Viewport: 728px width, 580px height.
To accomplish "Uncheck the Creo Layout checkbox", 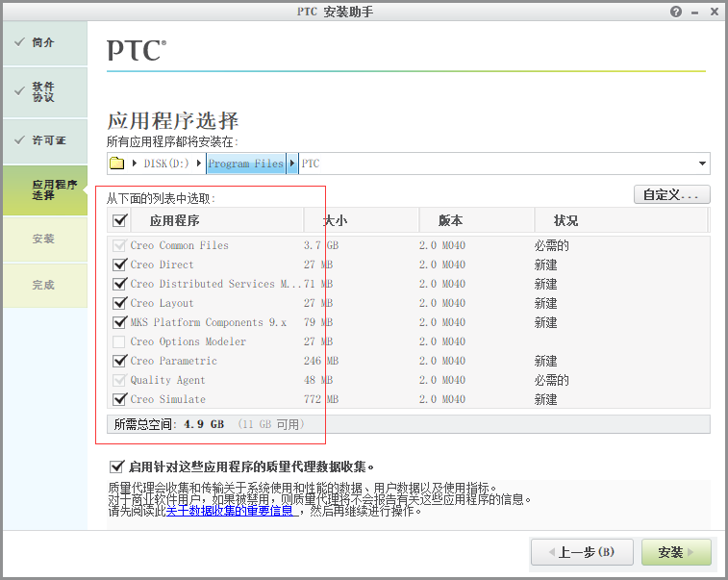I will pos(120,303).
